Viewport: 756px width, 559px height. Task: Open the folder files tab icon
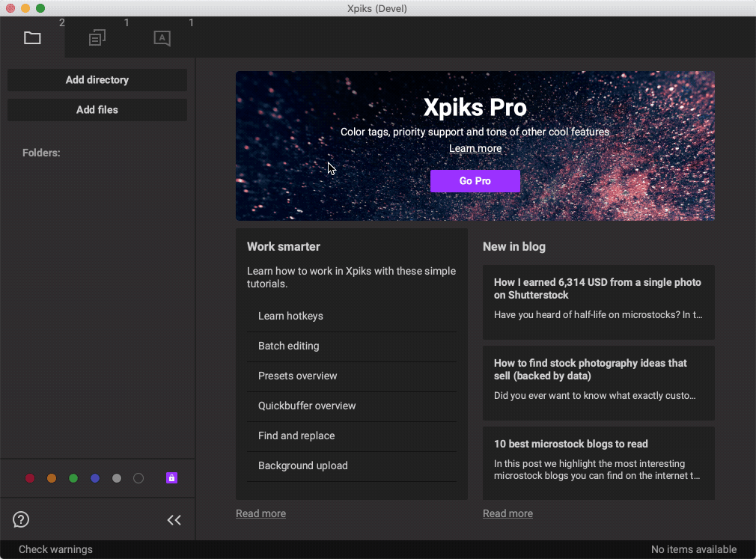pyautogui.click(x=32, y=37)
